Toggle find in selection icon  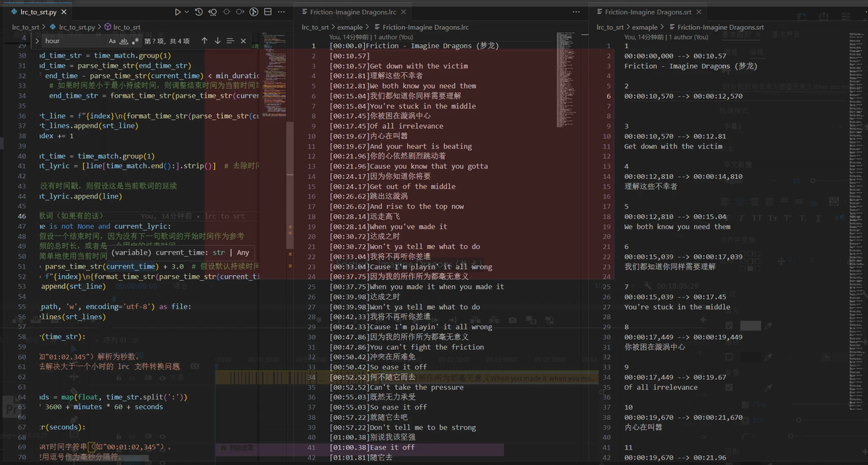pyautogui.click(x=230, y=41)
